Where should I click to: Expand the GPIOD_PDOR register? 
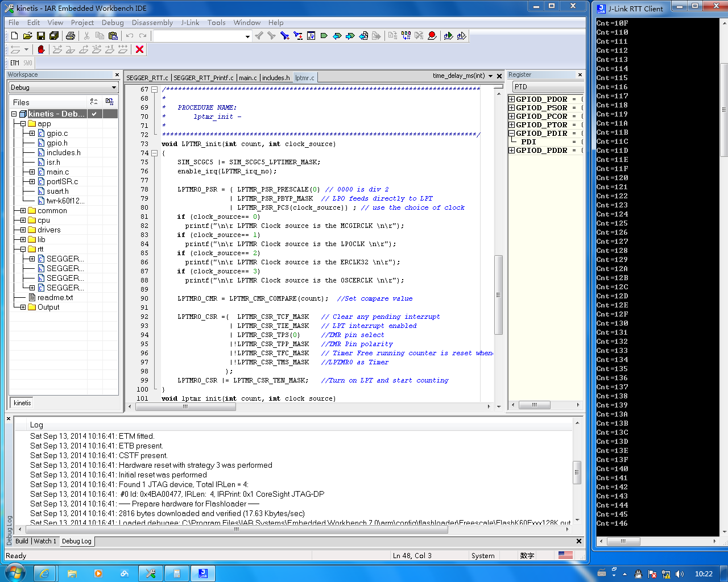(x=511, y=99)
